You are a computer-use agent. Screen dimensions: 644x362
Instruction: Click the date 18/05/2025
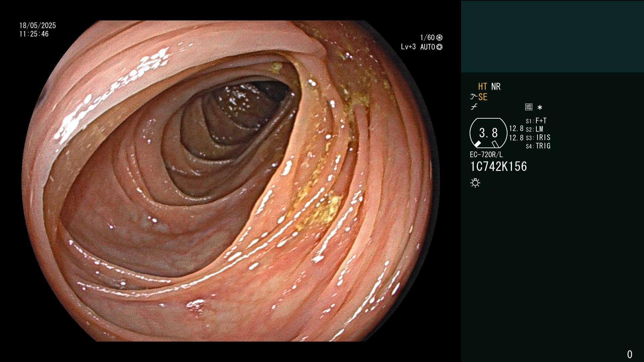pyautogui.click(x=38, y=25)
